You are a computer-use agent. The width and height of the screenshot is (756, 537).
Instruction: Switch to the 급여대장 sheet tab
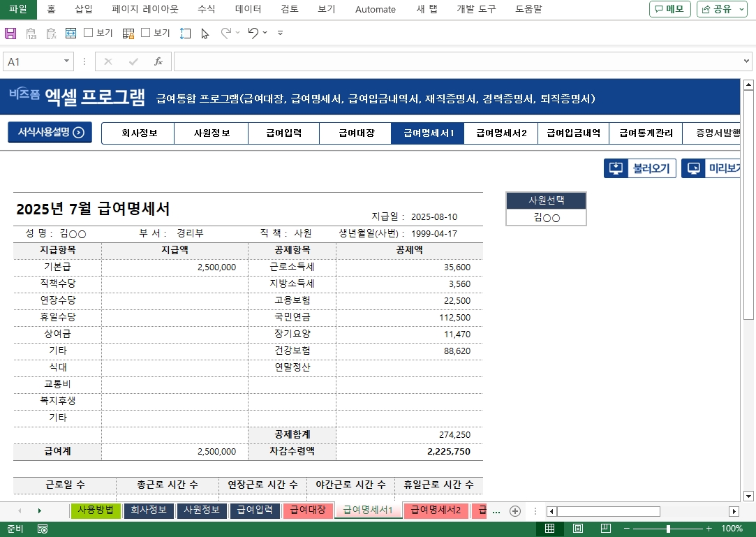coord(307,510)
